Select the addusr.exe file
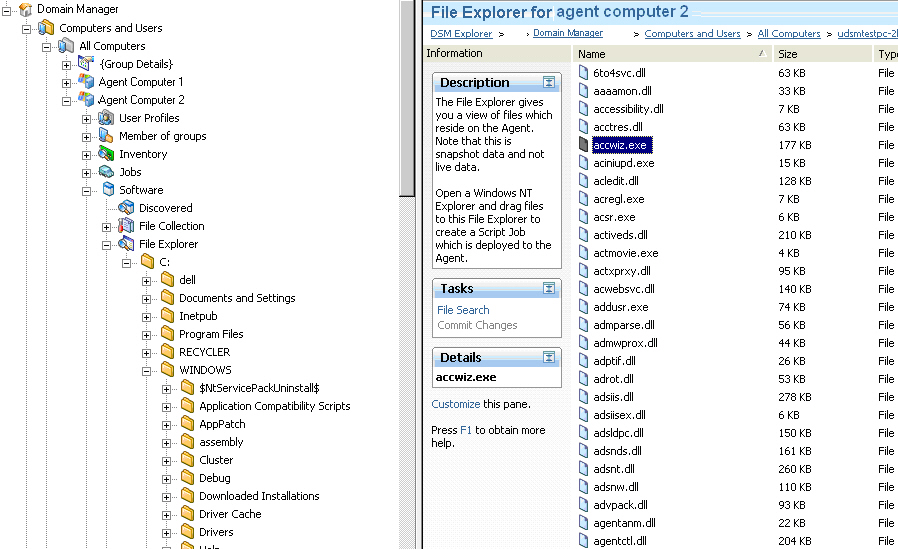 621,307
